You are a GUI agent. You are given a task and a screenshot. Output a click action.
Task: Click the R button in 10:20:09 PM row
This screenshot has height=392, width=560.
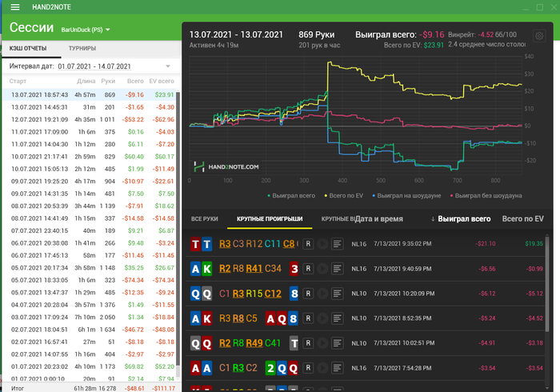click(308, 294)
